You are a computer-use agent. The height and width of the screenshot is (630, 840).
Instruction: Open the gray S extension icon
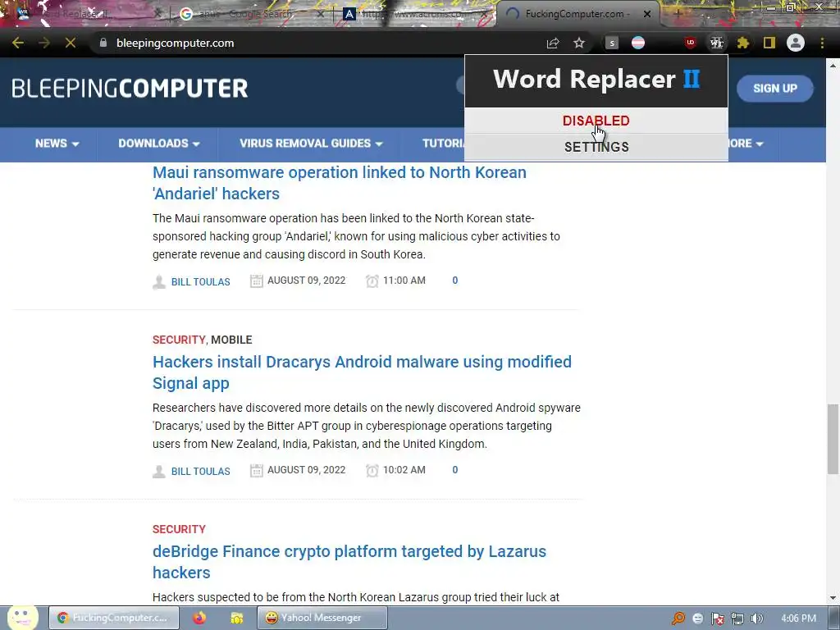pyautogui.click(x=612, y=43)
